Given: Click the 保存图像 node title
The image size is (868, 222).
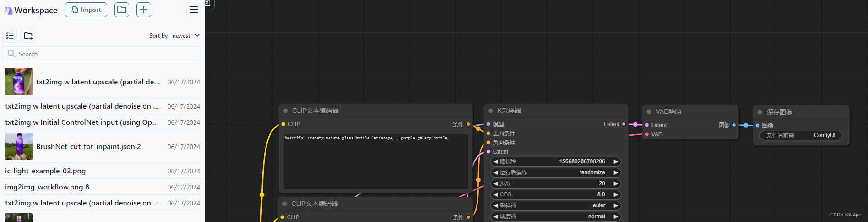Looking at the screenshot, I should 779,112.
